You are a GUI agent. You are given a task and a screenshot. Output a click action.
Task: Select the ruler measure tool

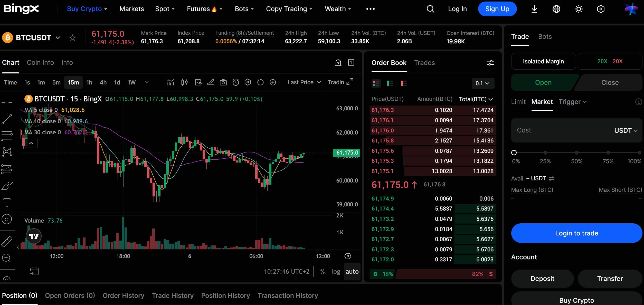click(7, 241)
